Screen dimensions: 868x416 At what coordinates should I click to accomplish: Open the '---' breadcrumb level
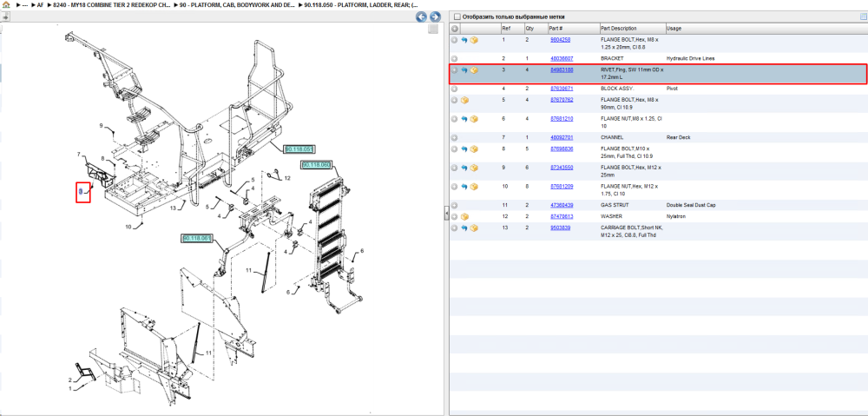(x=23, y=4)
